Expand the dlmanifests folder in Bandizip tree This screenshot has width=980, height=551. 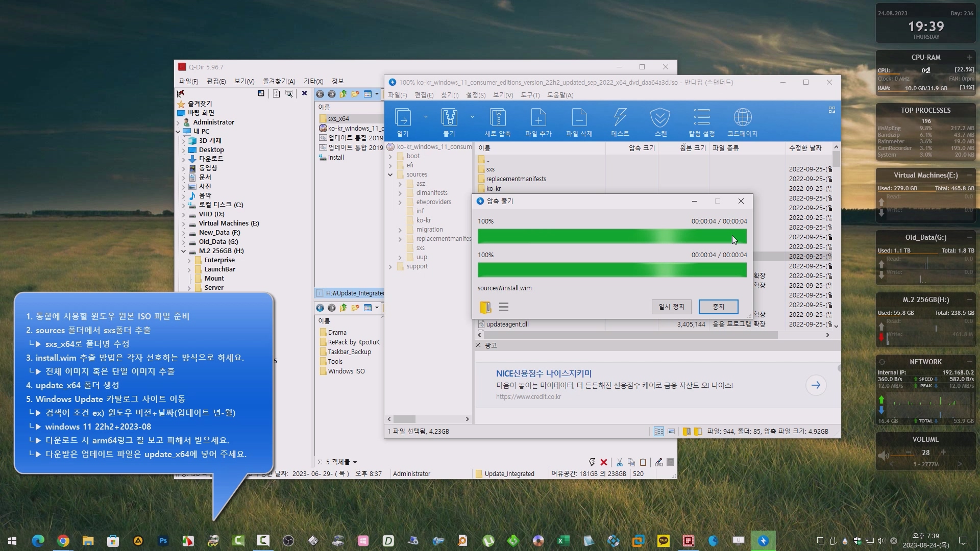pyautogui.click(x=400, y=193)
